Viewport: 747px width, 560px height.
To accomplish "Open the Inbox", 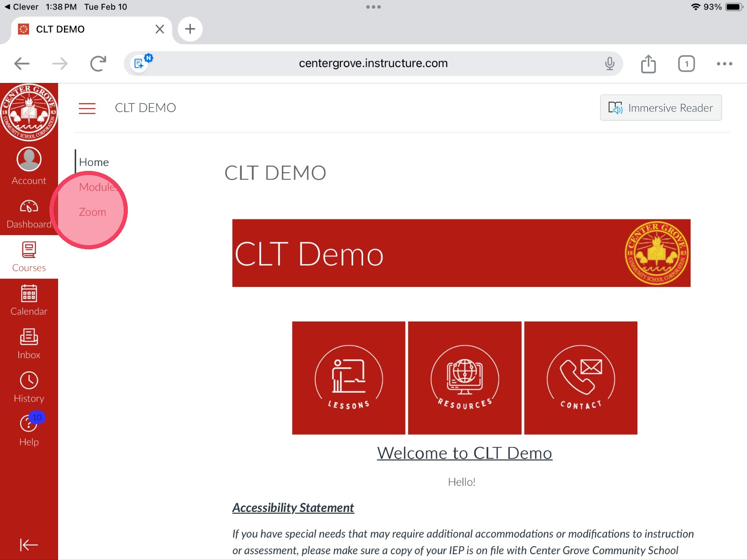I will tap(29, 344).
